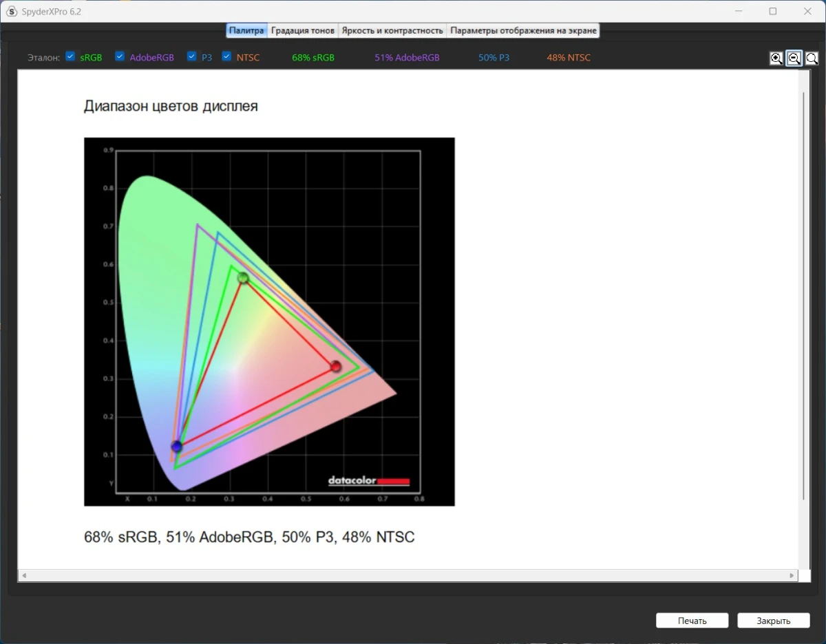Click the blue primary marker on gamut chart

click(x=177, y=447)
